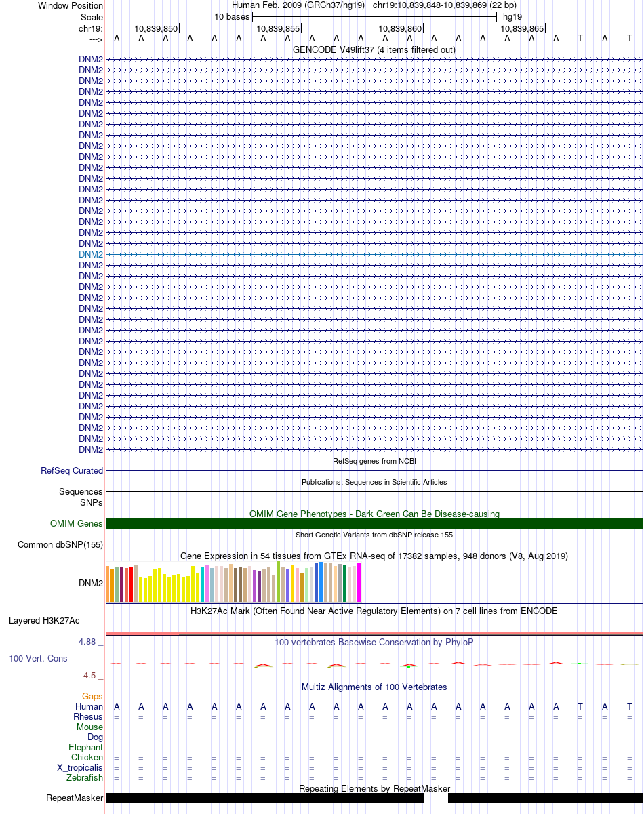The image size is (644, 814).
Task: Click the first orange bar in GTEx chart
Action: (x=108, y=583)
